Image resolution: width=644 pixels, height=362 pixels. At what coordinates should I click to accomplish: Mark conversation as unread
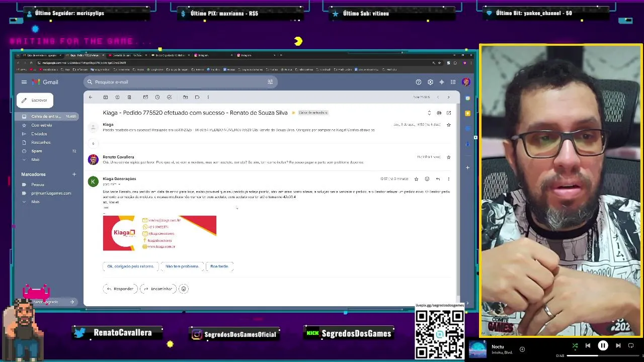[145, 97]
